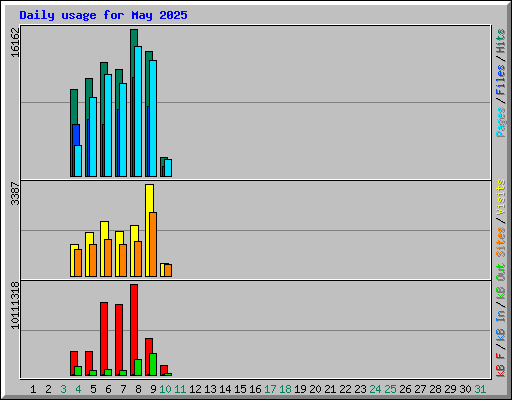Click the cyan Pages bar for day 6
The image size is (512, 400).
108,125
